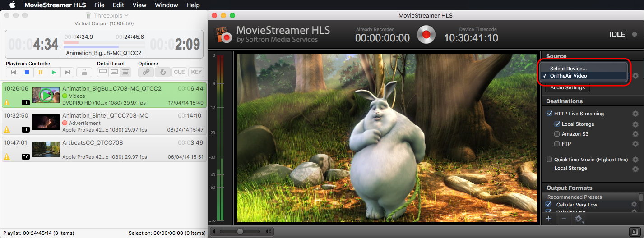Open the Cellular Very Low gear settings
Image resolution: width=644 pixels, height=238 pixels.
pos(634,205)
